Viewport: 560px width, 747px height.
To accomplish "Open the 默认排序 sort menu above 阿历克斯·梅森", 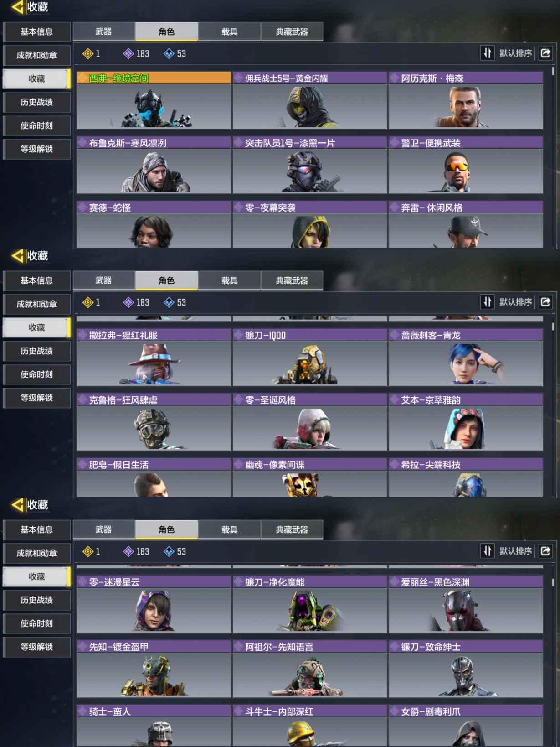I will pyautogui.click(x=516, y=53).
